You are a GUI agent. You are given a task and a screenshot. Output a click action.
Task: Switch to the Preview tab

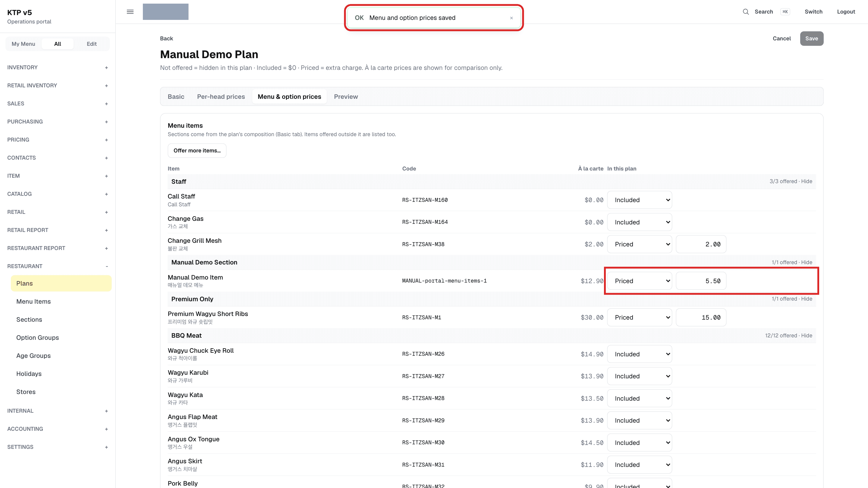[346, 97]
